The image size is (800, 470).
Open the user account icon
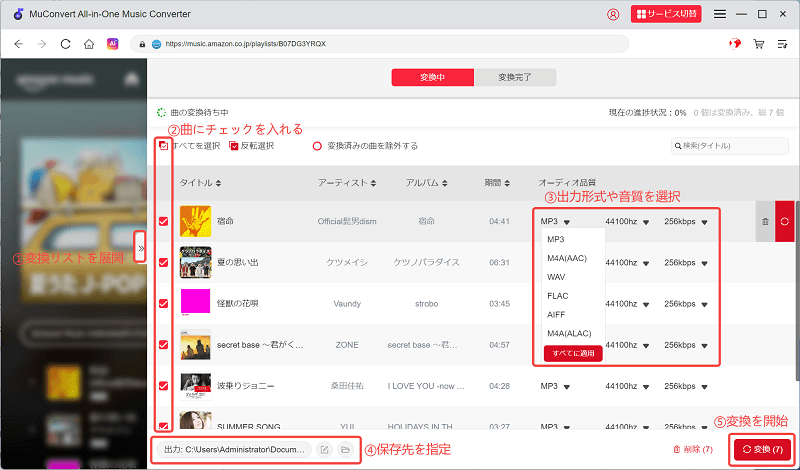pyautogui.click(x=613, y=14)
